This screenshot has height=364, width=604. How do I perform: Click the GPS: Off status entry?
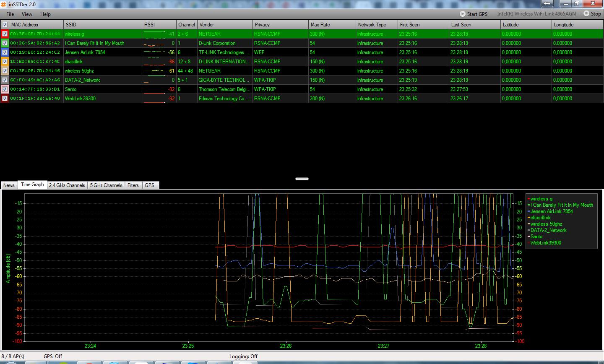tap(53, 356)
